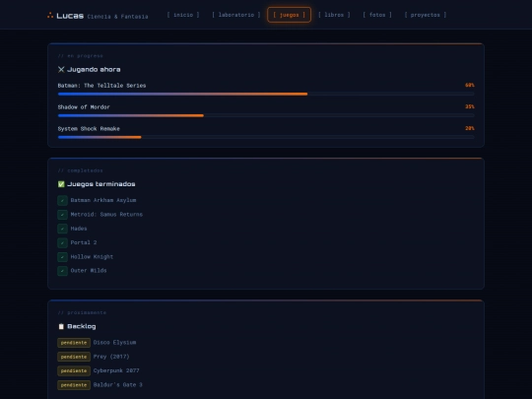Click the Shadow of Mordor progress bar

pyautogui.click(x=266, y=115)
